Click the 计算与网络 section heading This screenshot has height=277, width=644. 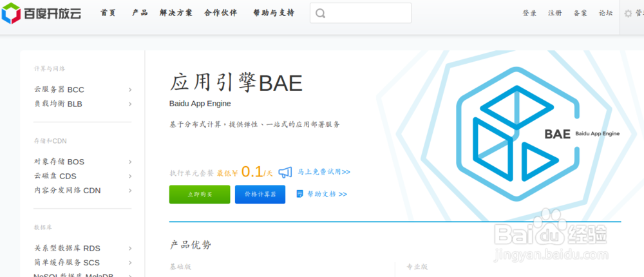click(50, 69)
